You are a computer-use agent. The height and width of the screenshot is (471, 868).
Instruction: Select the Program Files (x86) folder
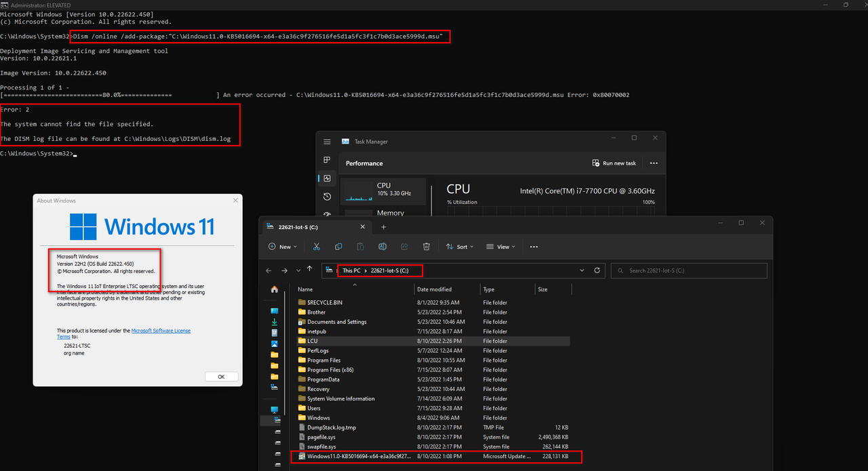(x=433, y=370)
